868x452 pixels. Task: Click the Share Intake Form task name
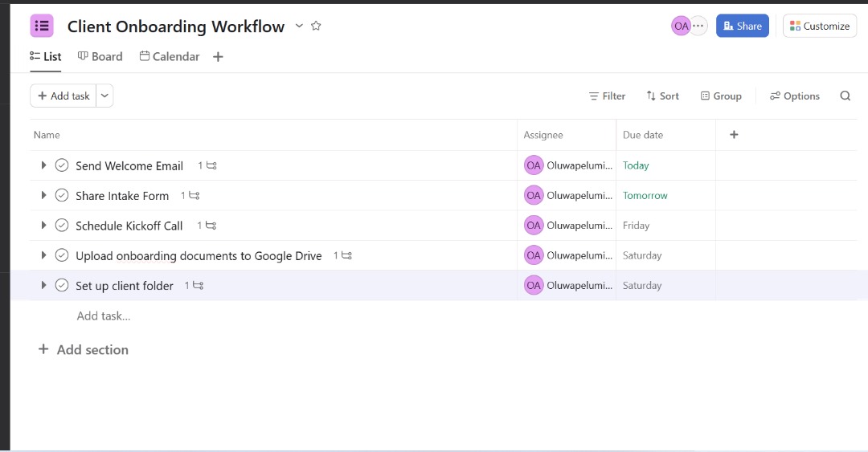122,196
